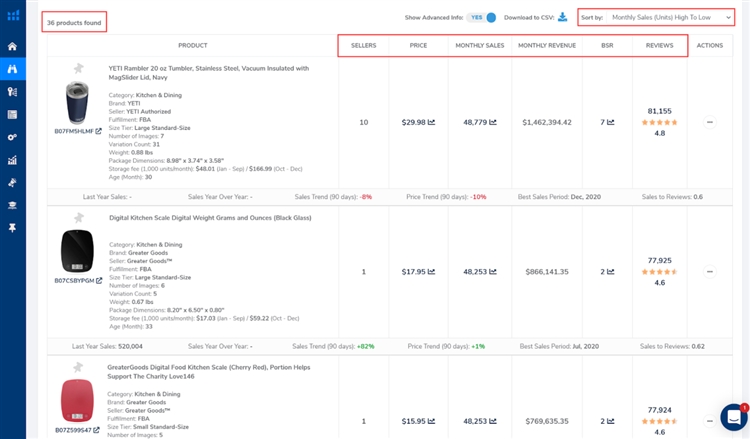Viewport: 750px width, 439px height.
Task: Click the Reviews column header
Action: 659,46
